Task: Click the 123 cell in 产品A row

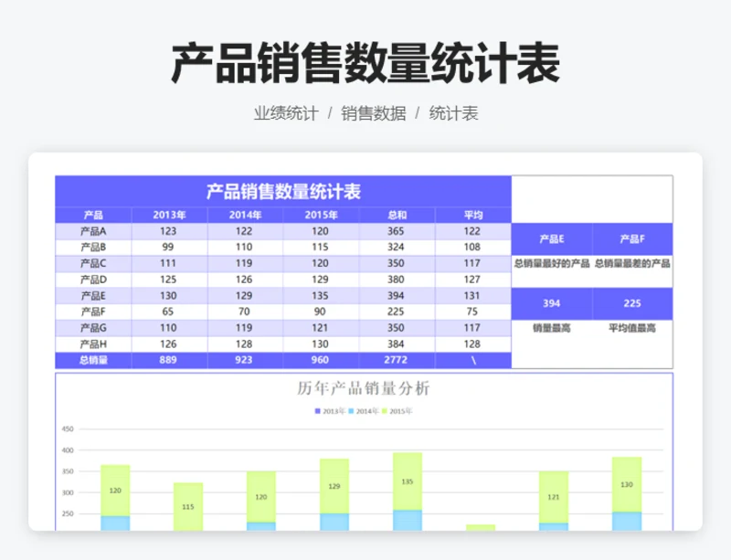Action: point(168,231)
